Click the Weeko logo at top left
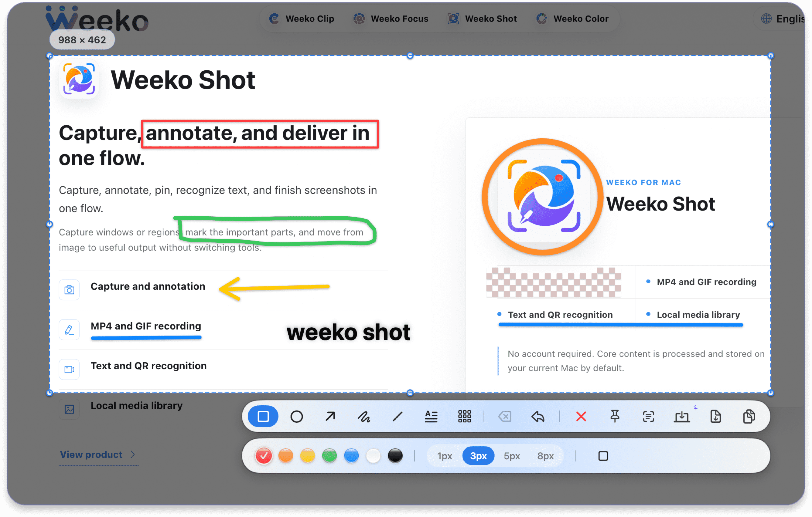 click(x=97, y=19)
